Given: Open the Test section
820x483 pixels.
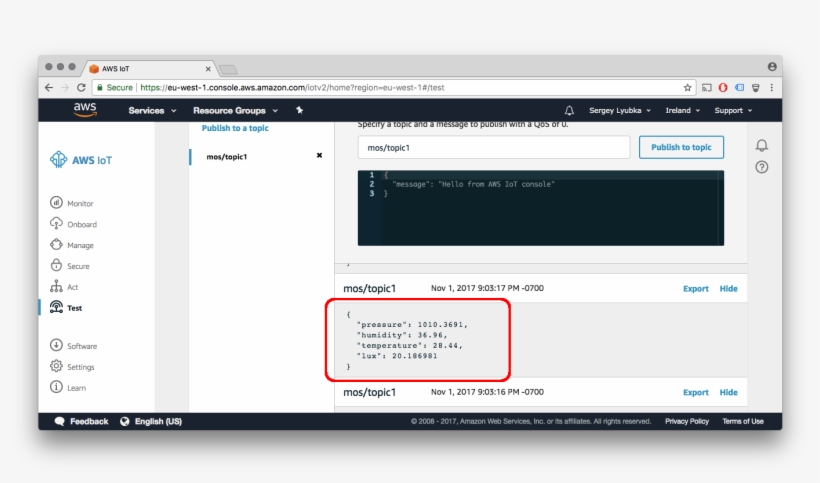Looking at the screenshot, I should [x=74, y=308].
